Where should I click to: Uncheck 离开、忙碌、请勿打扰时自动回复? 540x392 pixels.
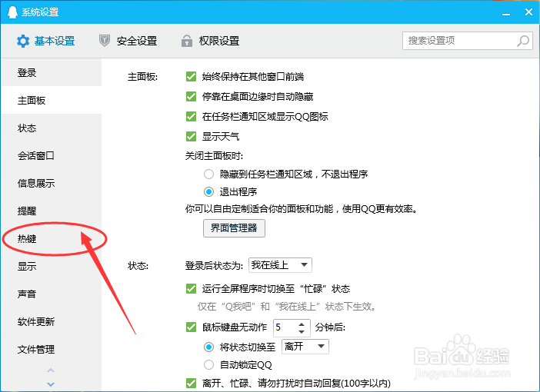pos(191,383)
